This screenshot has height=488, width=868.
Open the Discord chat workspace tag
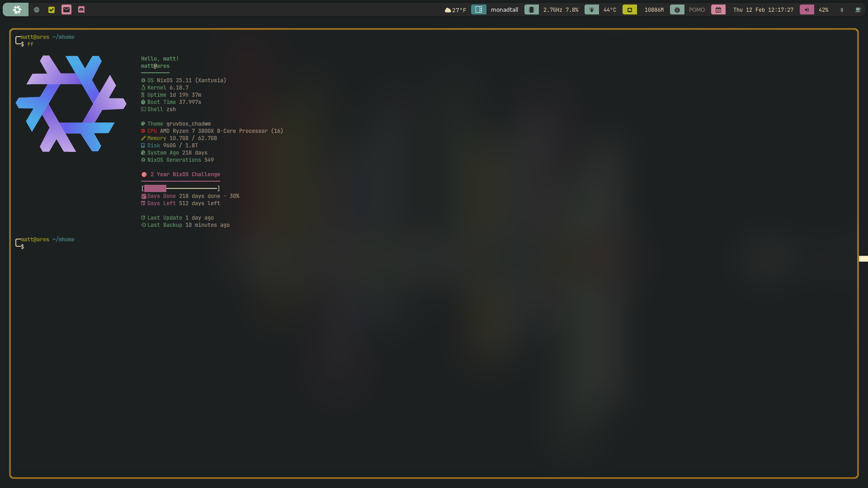[x=81, y=9]
